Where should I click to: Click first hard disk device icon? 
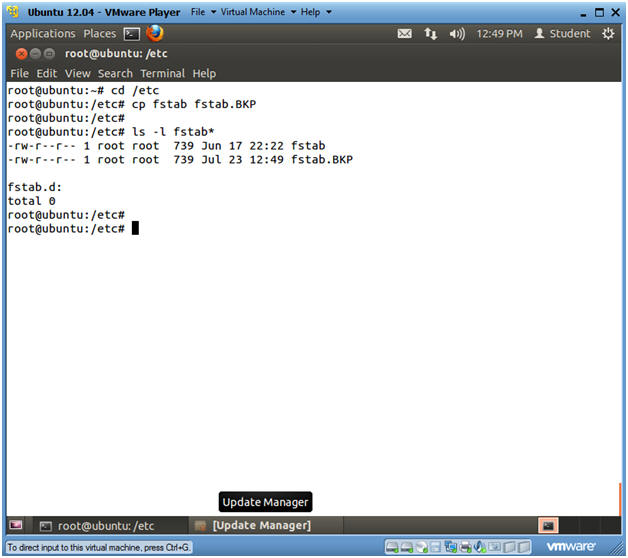(x=392, y=547)
